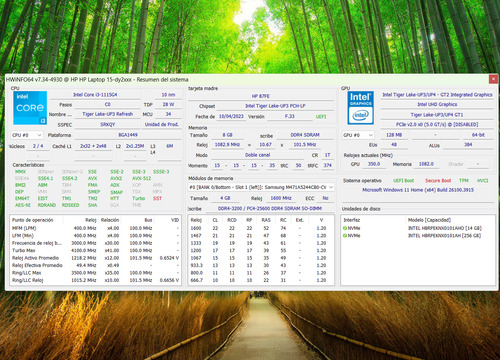The width and height of the screenshot is (500, 360).
Task: Click the Modelo [Capacidad] column header
Action: 429,220
